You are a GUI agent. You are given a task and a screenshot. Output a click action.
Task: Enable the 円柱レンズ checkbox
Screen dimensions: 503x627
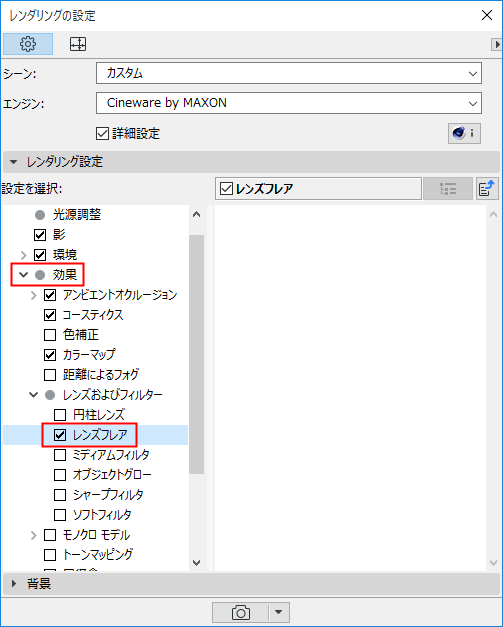tap(60, 415)
